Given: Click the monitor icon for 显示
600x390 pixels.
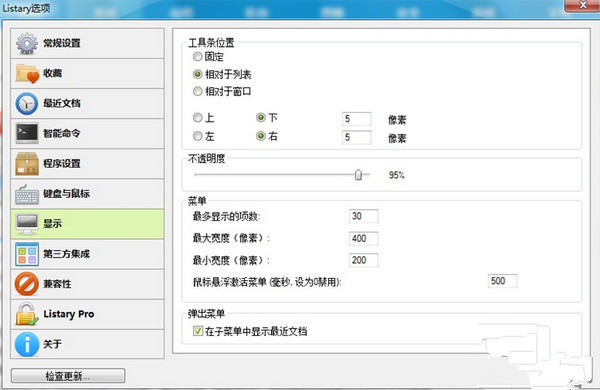Looking at the screenshot, I should tap(27, 224).
